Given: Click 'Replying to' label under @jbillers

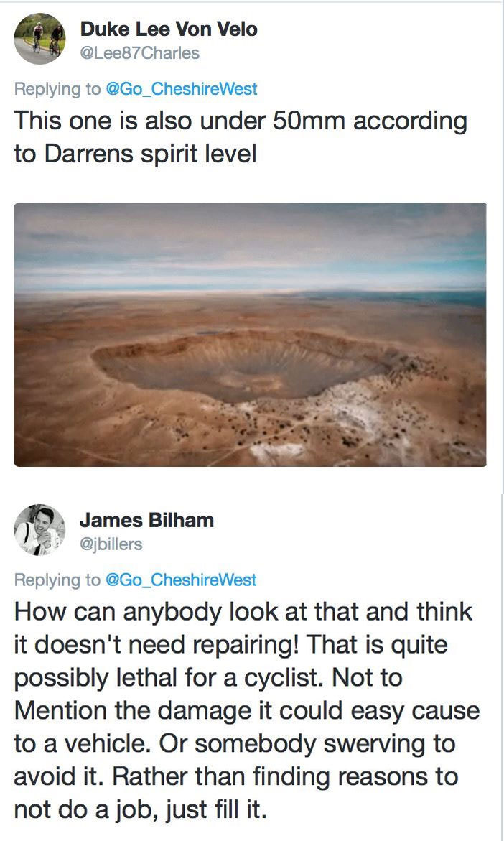Looking at the screenshot, I should (57, 580).
